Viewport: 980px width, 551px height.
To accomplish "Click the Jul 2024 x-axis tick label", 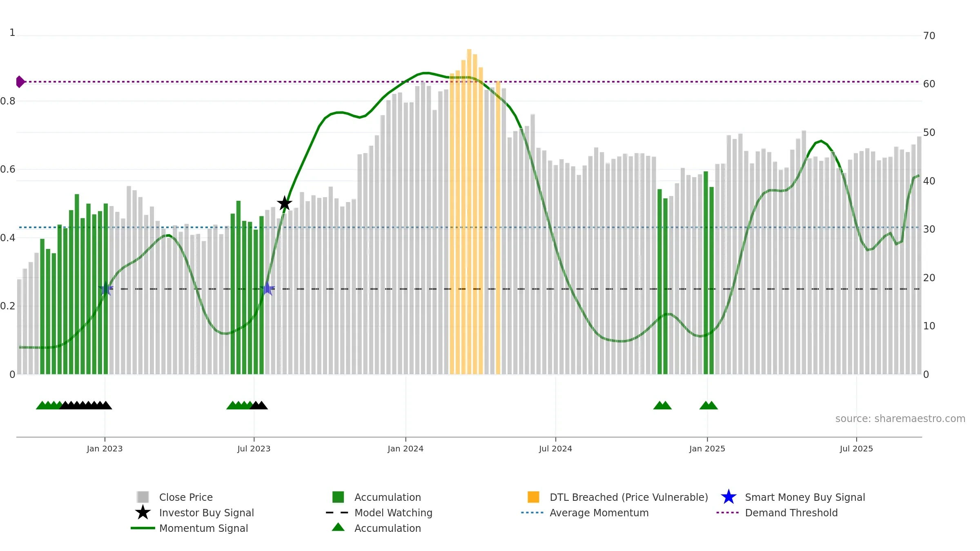I will click(x=555, y=449).
